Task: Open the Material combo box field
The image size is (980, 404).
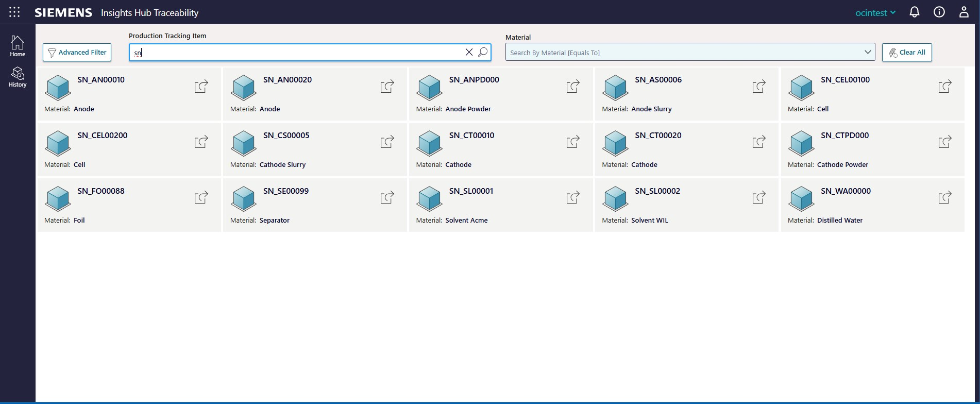Action: [680, 53]
